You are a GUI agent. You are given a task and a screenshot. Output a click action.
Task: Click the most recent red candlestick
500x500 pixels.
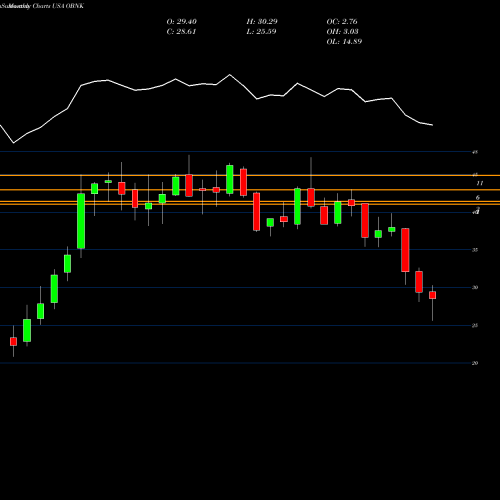coord(432,295)
